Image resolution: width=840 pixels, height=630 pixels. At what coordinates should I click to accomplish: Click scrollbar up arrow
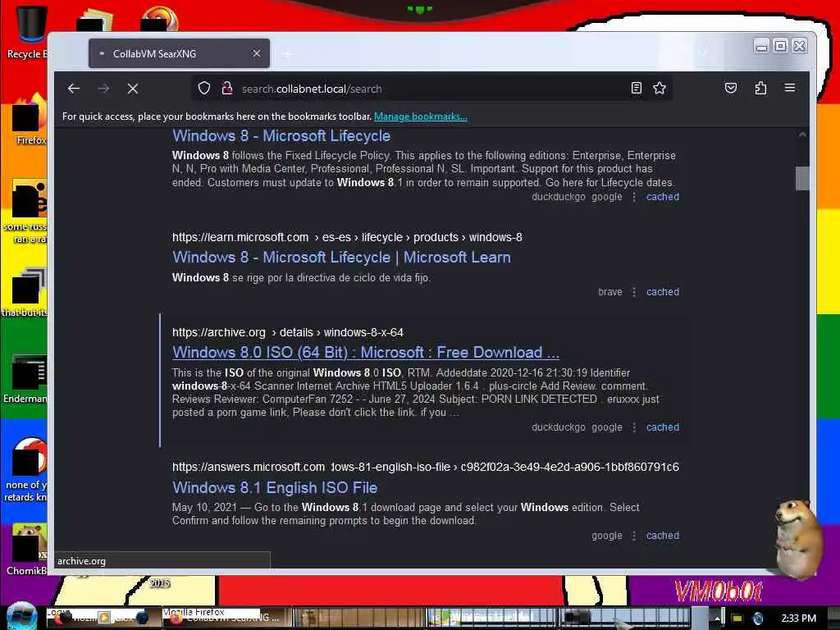point(802,135)
